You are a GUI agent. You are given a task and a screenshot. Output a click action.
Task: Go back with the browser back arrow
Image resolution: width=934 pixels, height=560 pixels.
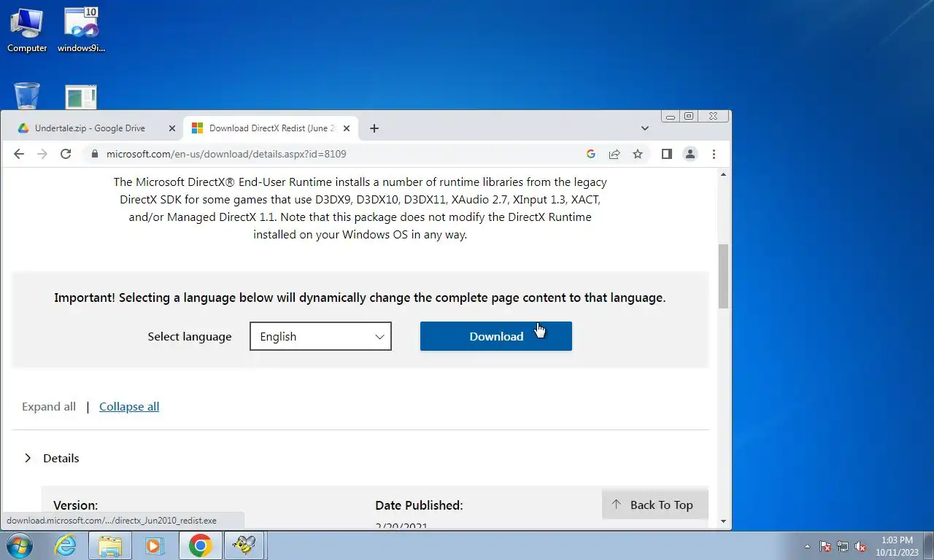click(19, 154)
